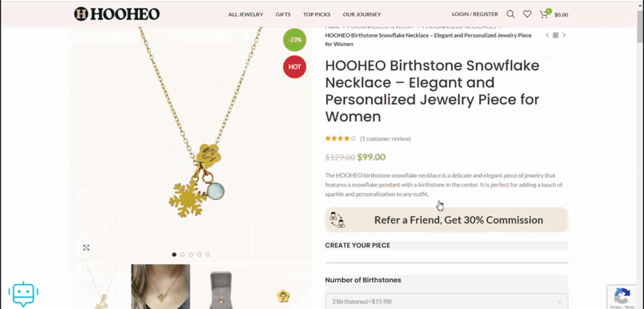Go to previous product arrow
The height and width of the screenshot is (309, 644).
(x=547, y=35)
